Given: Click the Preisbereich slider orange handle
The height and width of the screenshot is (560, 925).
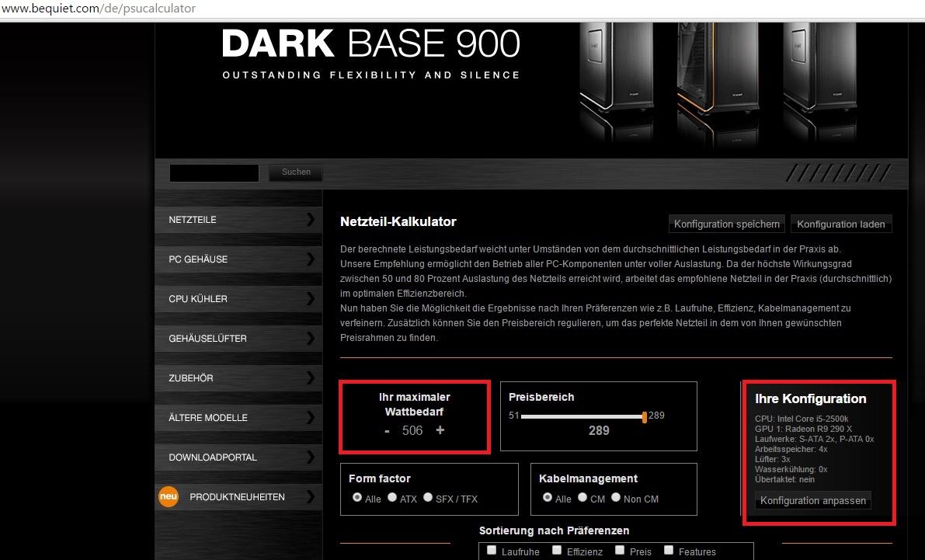Looking at the screenshot, I should click(644, 416).
